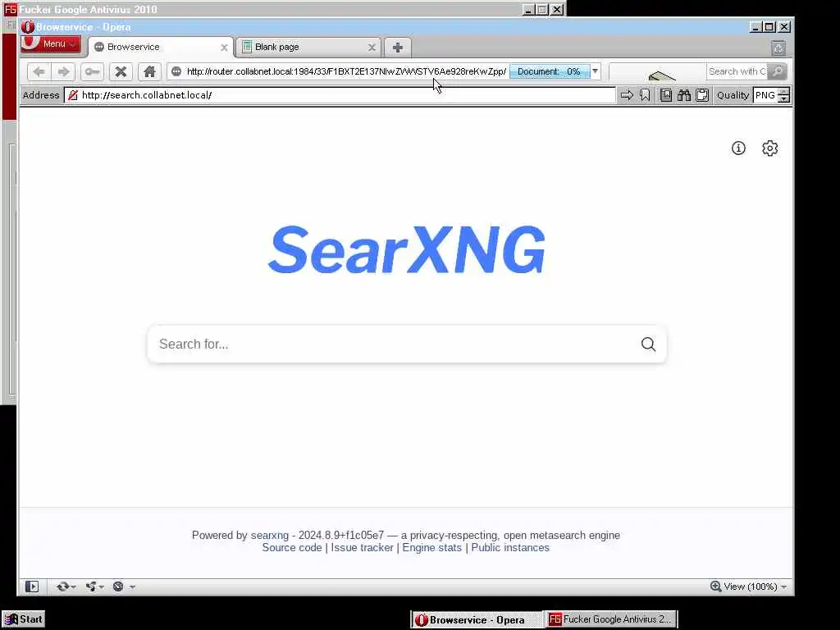The height and width of the screenshot is (630, 840).
Task: Click the View (100%) zoom control
Action: pos(743,587)
